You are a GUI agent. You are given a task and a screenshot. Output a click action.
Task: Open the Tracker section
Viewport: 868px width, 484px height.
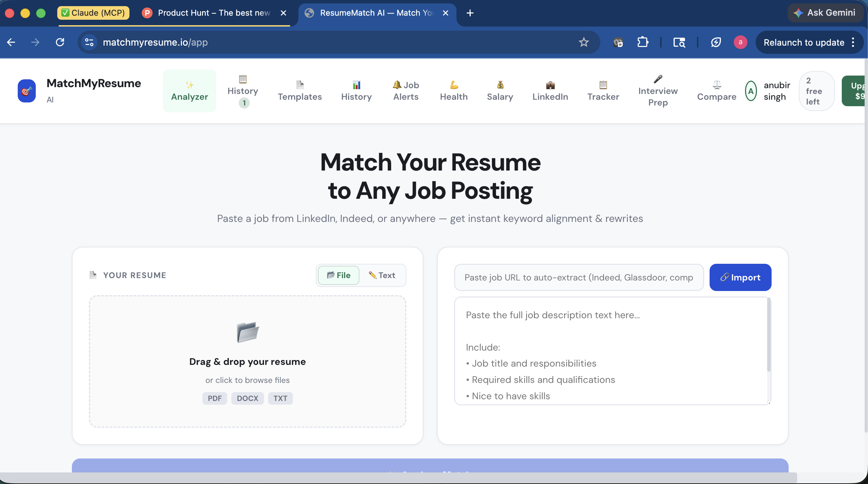coord(603,91)
